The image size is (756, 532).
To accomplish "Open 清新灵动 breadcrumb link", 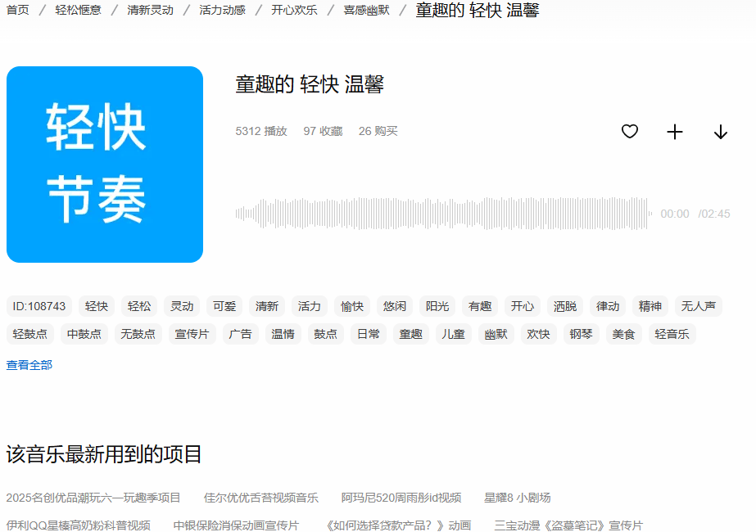I will pos(150,10).
